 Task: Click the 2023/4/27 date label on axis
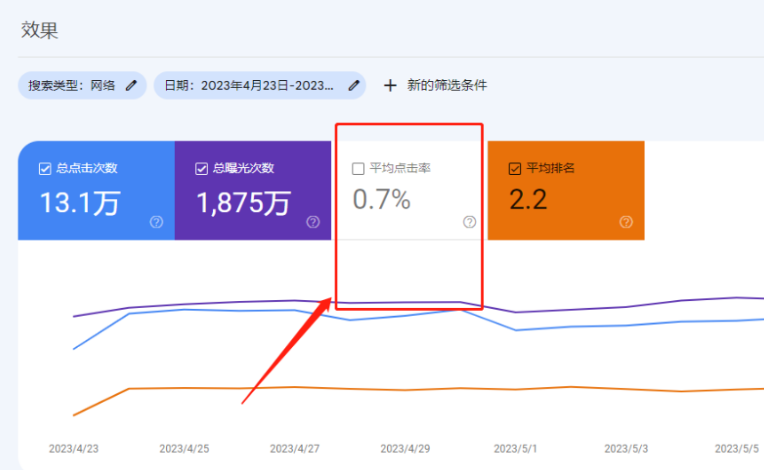(x=294, y=448)
